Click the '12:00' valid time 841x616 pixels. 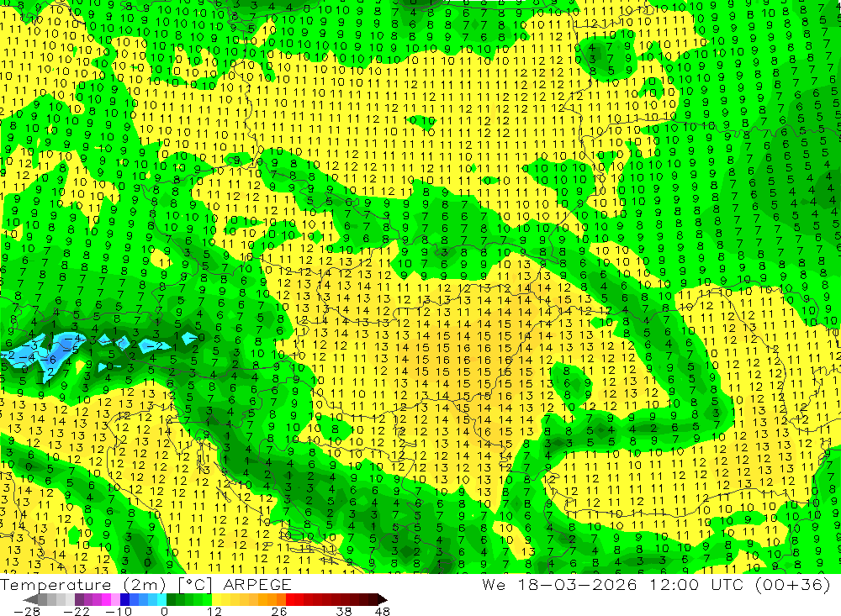pyautogui.click(x=674, y=584)
